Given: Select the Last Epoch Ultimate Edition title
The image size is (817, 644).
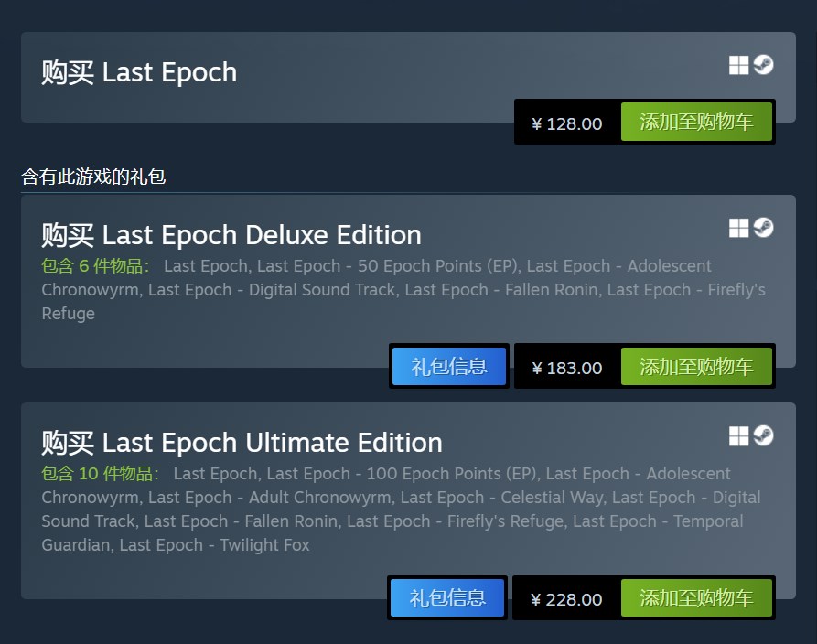Looking at the screenshot, I should [x=242, y=443].
